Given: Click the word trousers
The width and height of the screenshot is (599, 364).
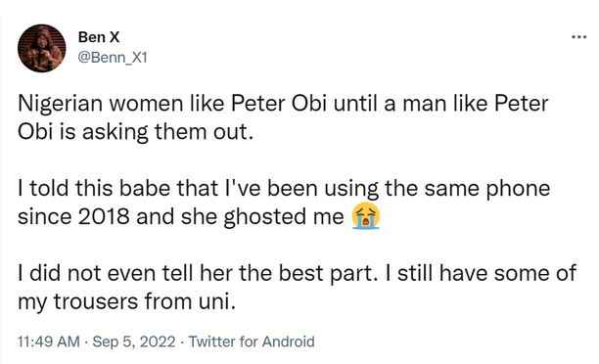Looking at the screenshot, I should [96, 301].
